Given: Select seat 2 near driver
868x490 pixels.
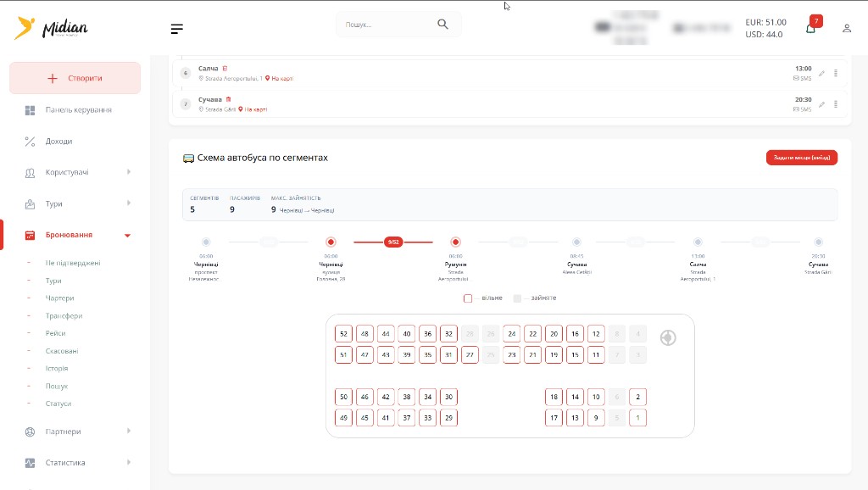Looking at the screenshot, I should (x=637, y=397).
